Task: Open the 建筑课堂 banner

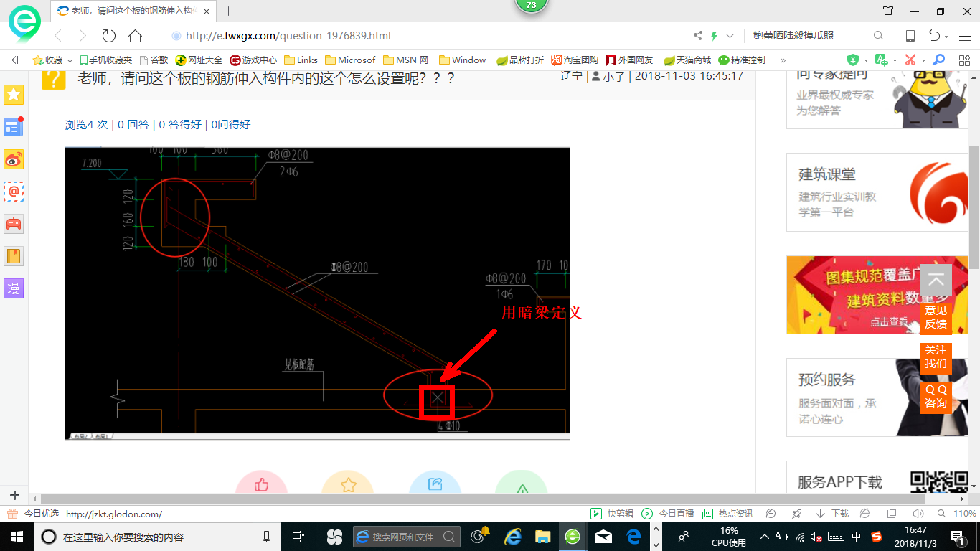Action: click(877, 192)
